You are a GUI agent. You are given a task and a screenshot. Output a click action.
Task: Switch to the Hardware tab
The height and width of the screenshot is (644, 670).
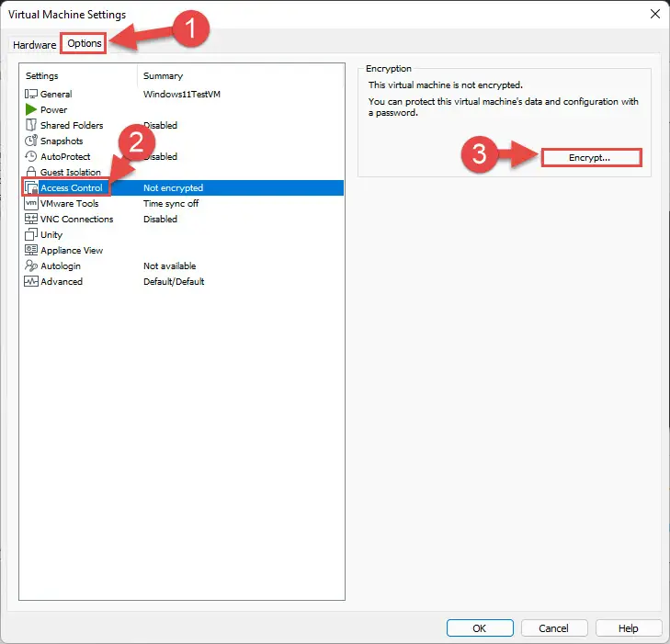tap(34, 45)
